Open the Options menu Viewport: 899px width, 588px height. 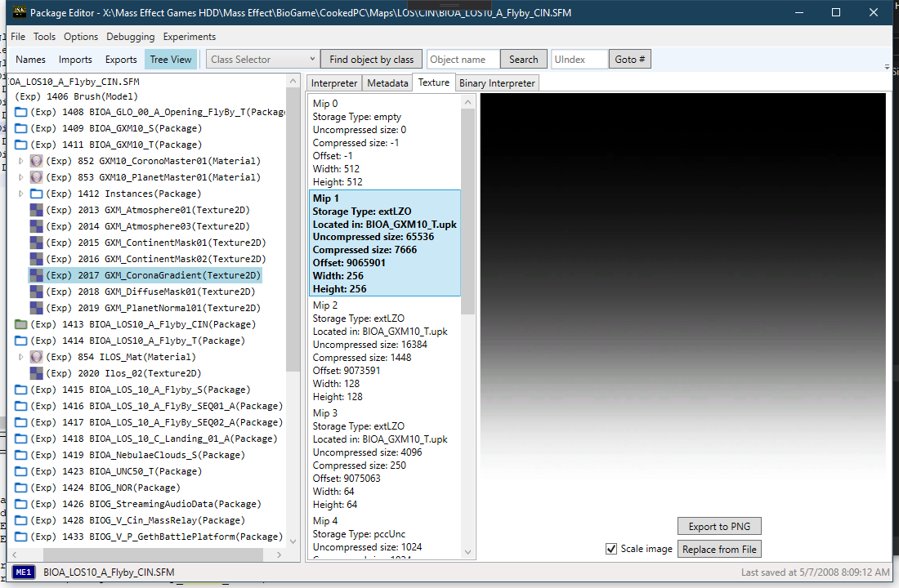81,37
